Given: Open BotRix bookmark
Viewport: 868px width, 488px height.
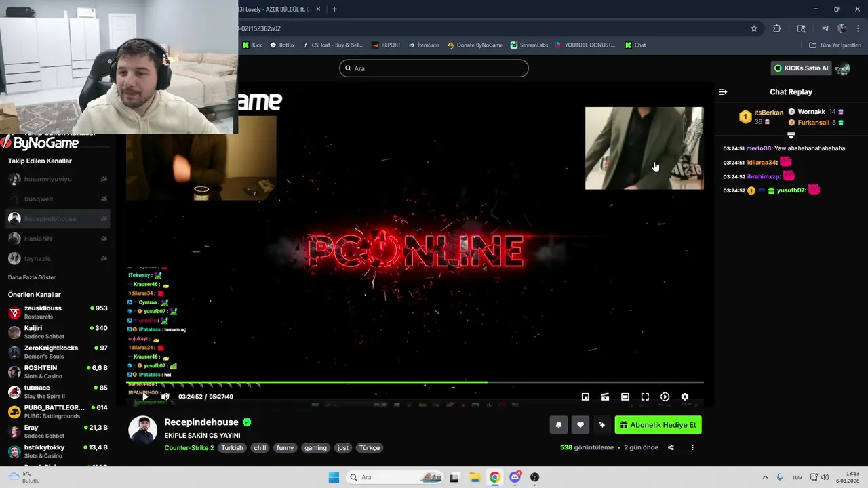Looking at the screenshot, I should pyautogui.click(x=282, y=45).
